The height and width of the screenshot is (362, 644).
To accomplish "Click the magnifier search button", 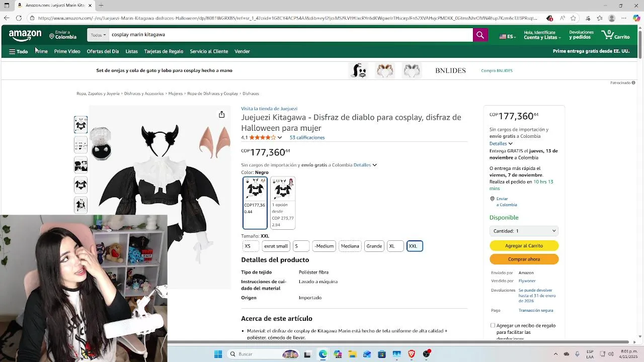I will (x=480, y=35).
